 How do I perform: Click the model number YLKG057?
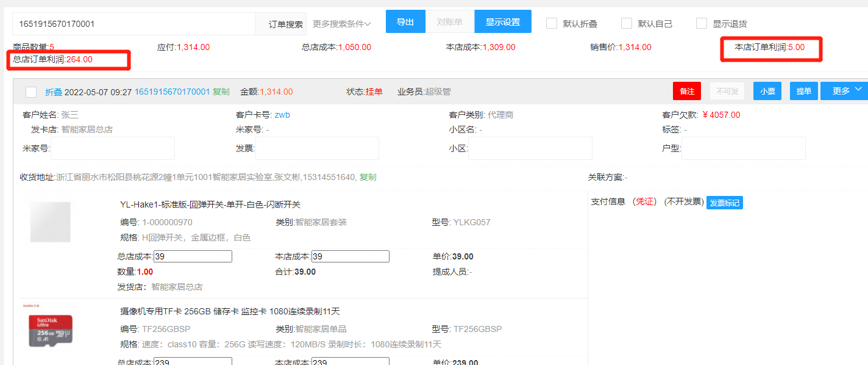pos(472,222)
